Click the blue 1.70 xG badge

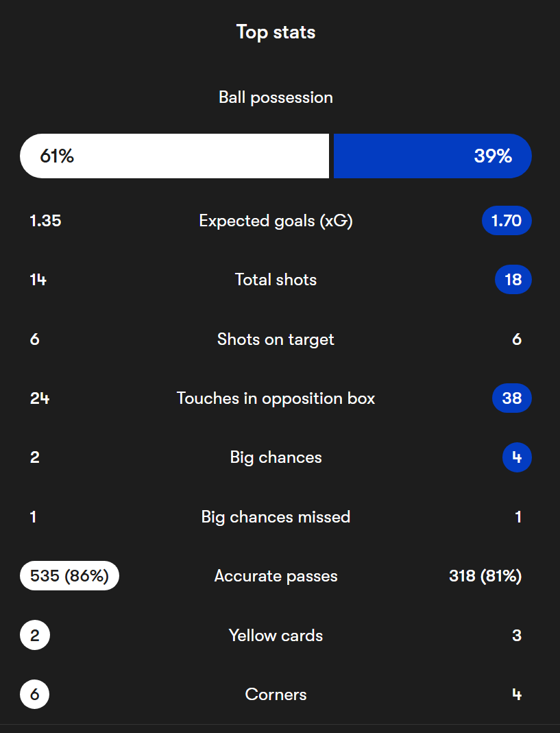tap(507, 221)
